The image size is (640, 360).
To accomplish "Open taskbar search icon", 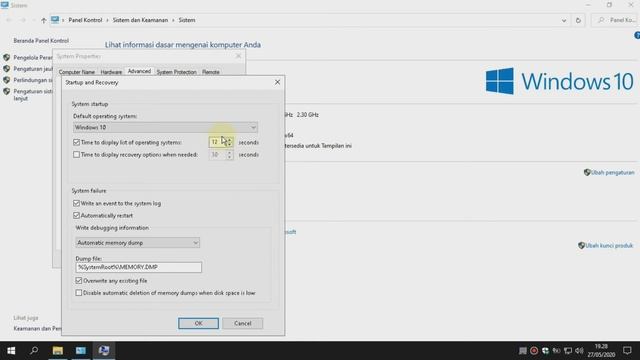I will [34, 351].
